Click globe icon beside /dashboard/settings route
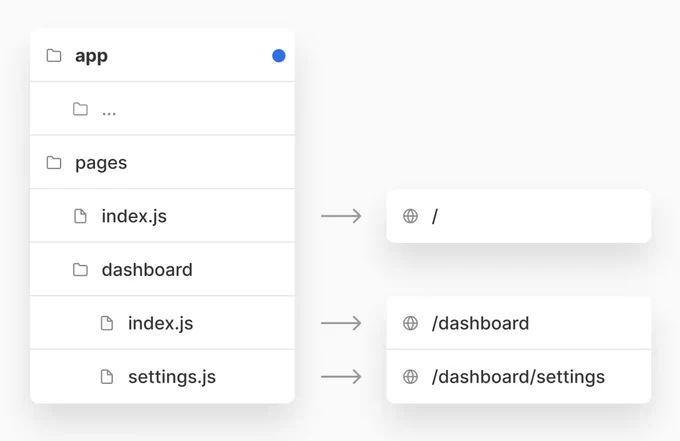This screenshot has height=441, width=680. click(x=410, y=376)
